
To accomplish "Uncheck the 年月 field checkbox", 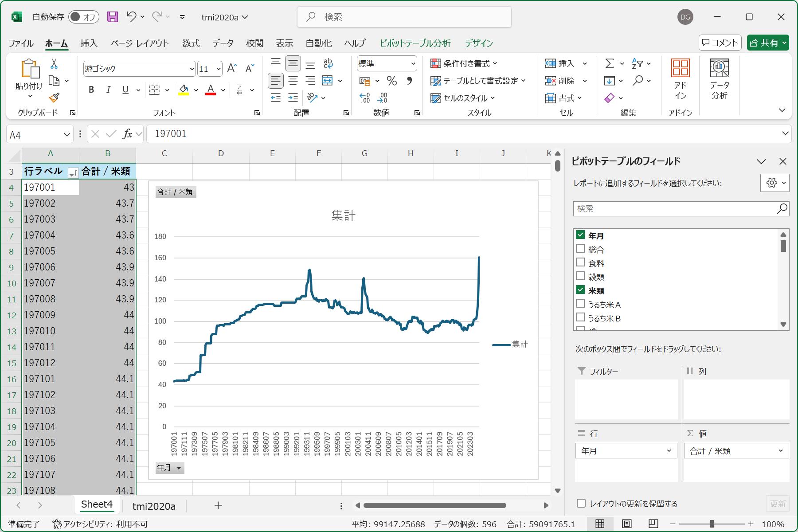I will 580,235.
